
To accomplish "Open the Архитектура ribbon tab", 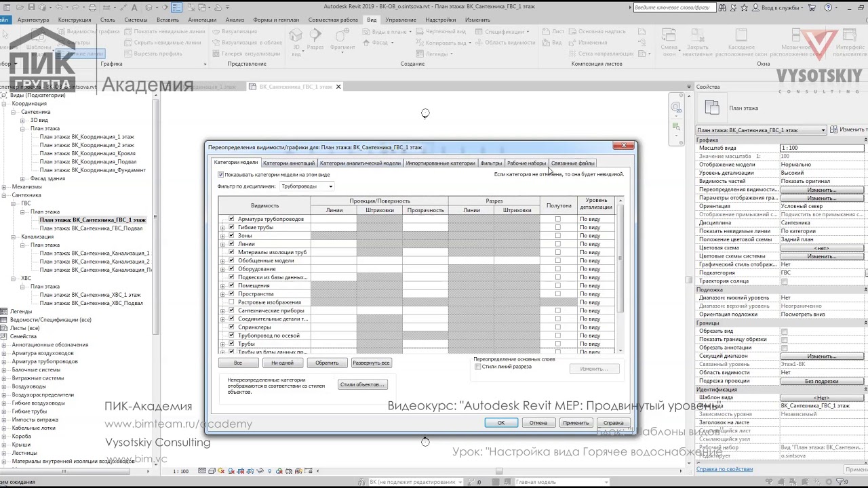I will [33, 20].
